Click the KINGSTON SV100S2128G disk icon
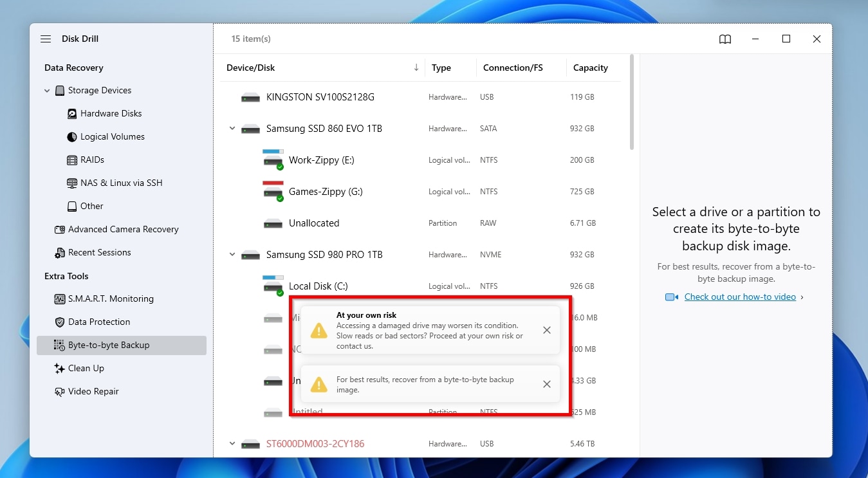 tap(250, 98)
